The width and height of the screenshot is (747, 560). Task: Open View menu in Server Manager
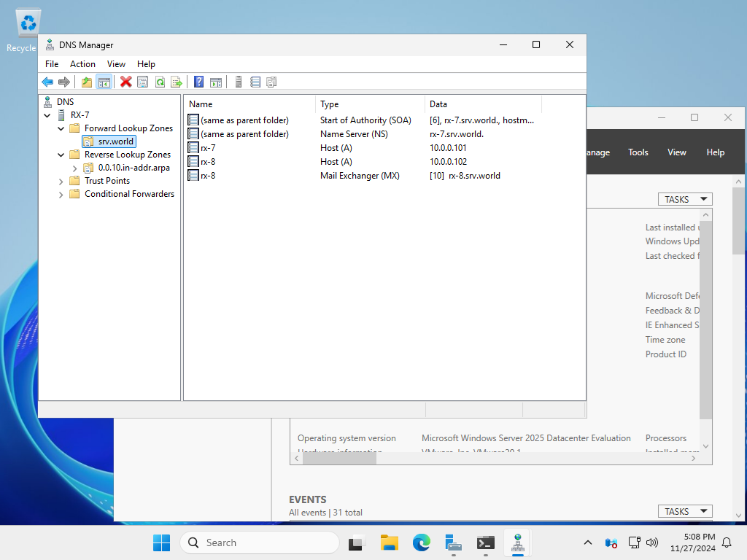[x=676, y=152]
